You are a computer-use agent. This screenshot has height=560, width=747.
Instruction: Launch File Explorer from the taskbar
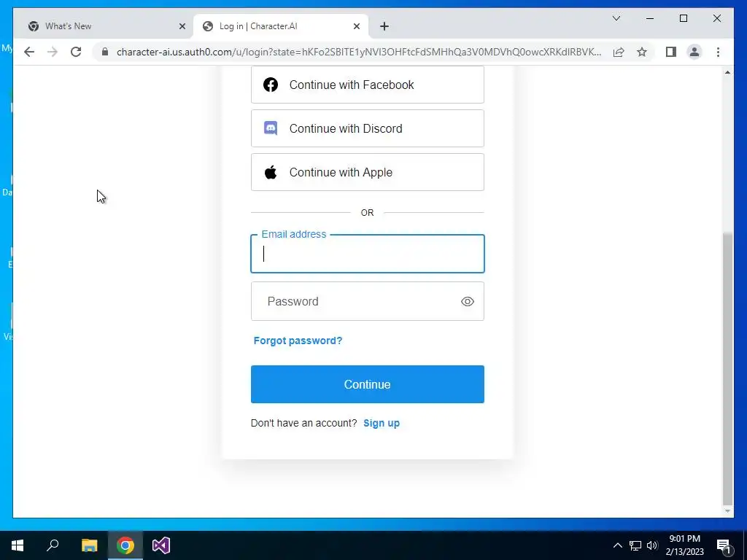(x=89, y=545)
